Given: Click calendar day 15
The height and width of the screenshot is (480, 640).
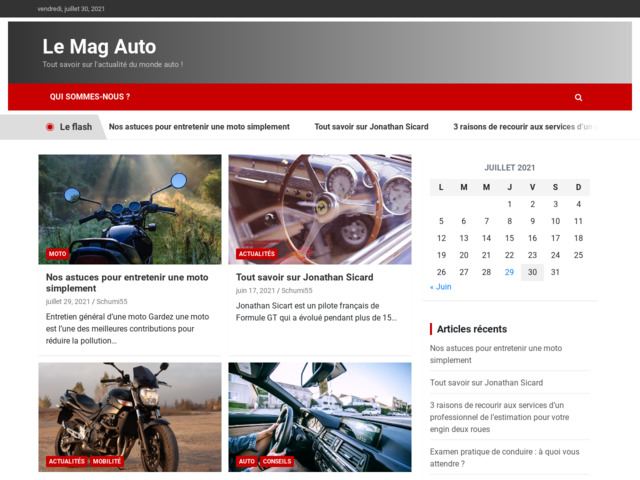Looking at the screenshot, I should (x=509, y=238).
